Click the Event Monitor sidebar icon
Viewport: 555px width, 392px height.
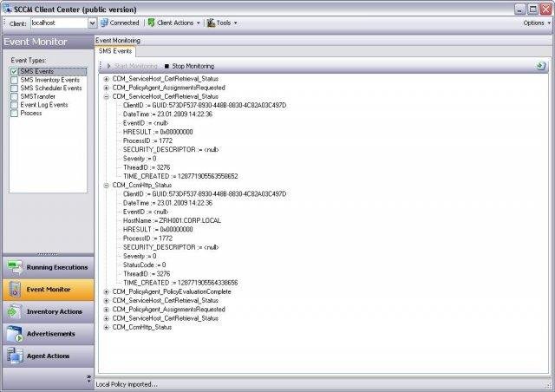click(x=15, y=290)
